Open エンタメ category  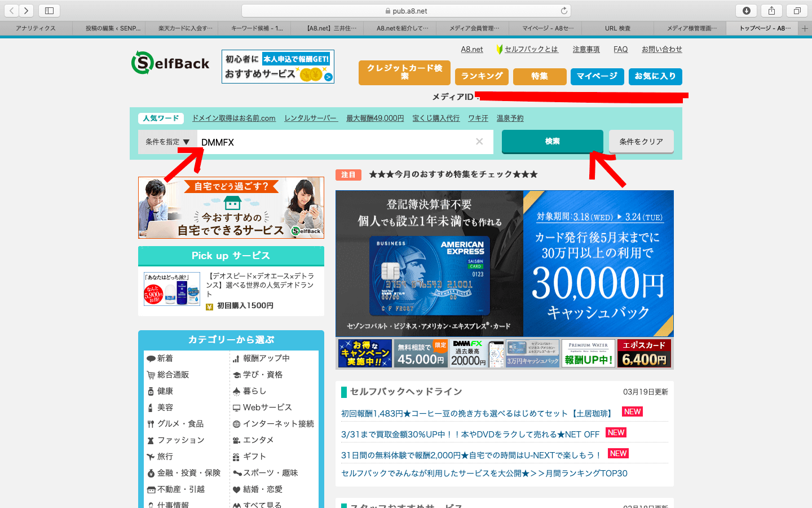click(x=253, y=440)
